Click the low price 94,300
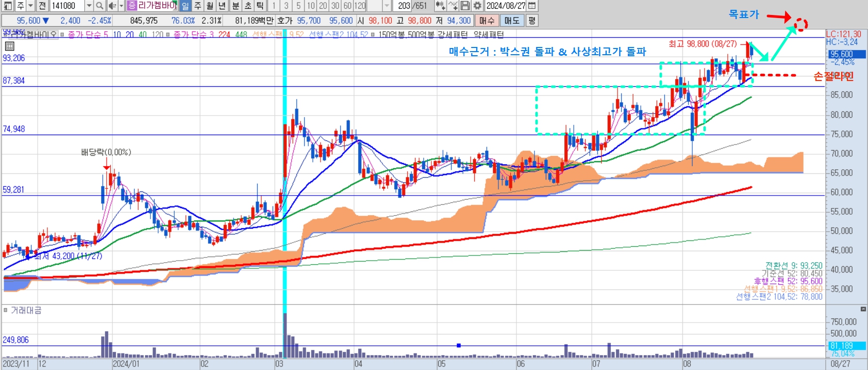Image resolution: width=868 pixels, height=370 pixels. 459,21
